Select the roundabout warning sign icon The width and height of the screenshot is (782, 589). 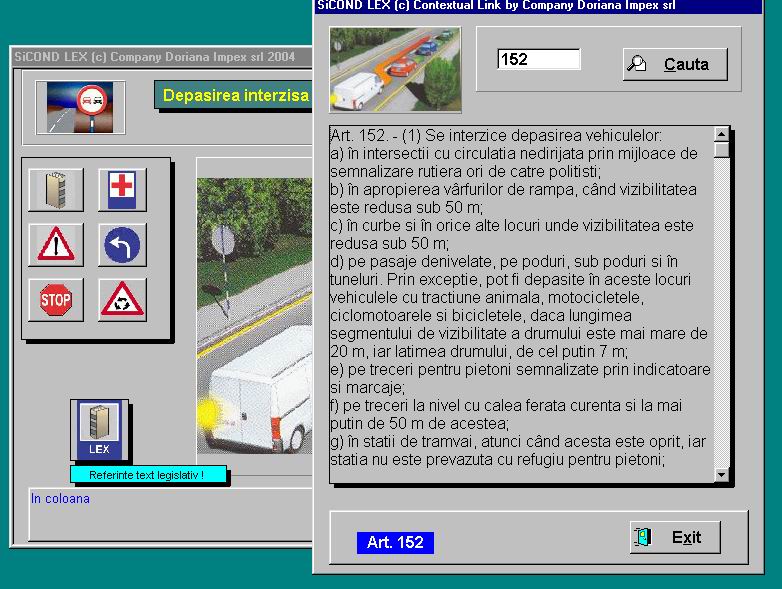coord(122,299)
